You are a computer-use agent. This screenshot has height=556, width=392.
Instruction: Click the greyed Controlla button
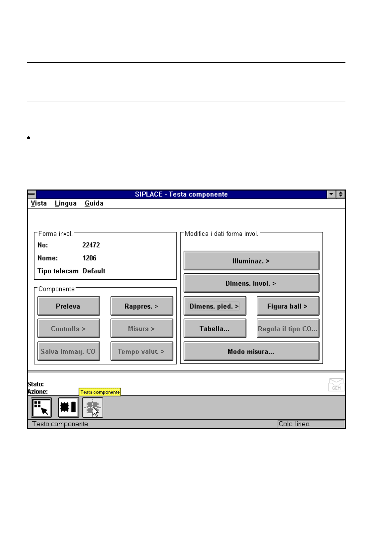point(69,329)
